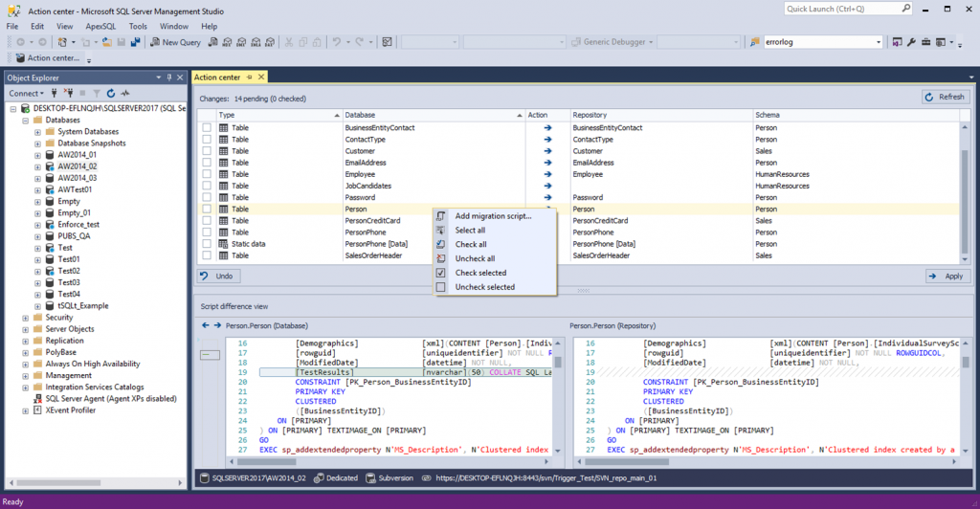
Task: Tick the checkbox for the Employee row
Action: pyautogui.click(x=207, y=174)
